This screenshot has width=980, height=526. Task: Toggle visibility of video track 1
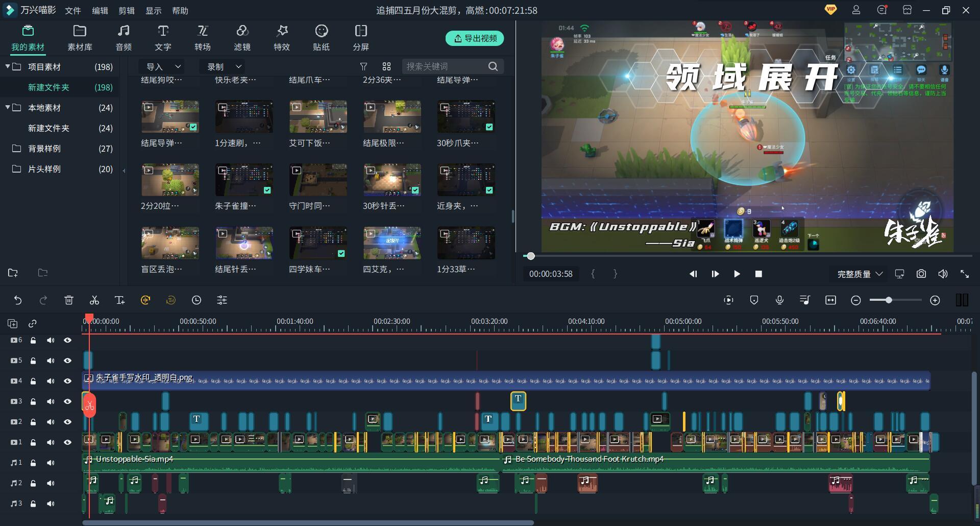point(67,442)
